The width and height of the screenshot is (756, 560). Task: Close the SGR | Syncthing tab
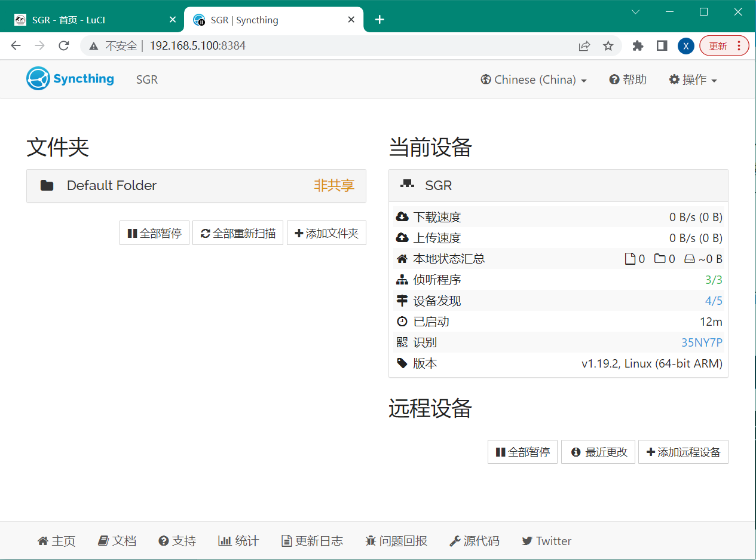(352, 20)
